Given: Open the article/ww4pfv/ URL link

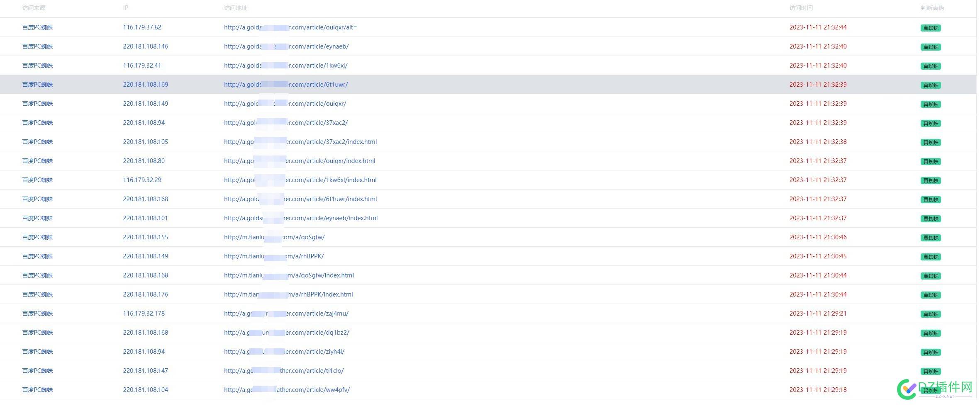Looking at the screenshot, I should click(x=287, y=390).
